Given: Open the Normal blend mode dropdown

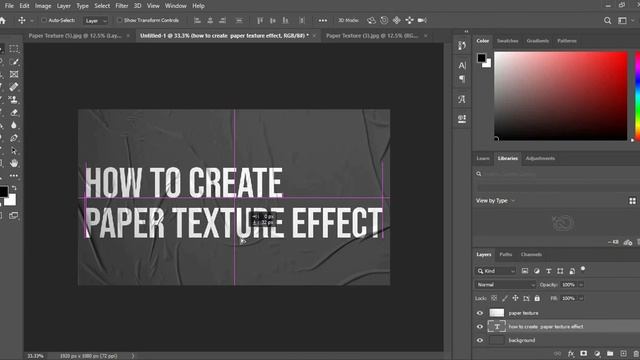Looking at the screenshot, I should coord(505,284).
